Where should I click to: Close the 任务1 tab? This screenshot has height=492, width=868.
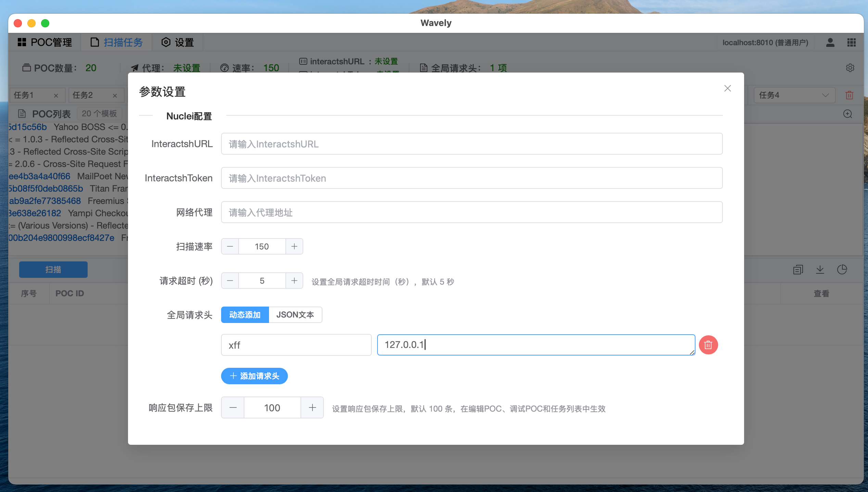coord(56,95)
